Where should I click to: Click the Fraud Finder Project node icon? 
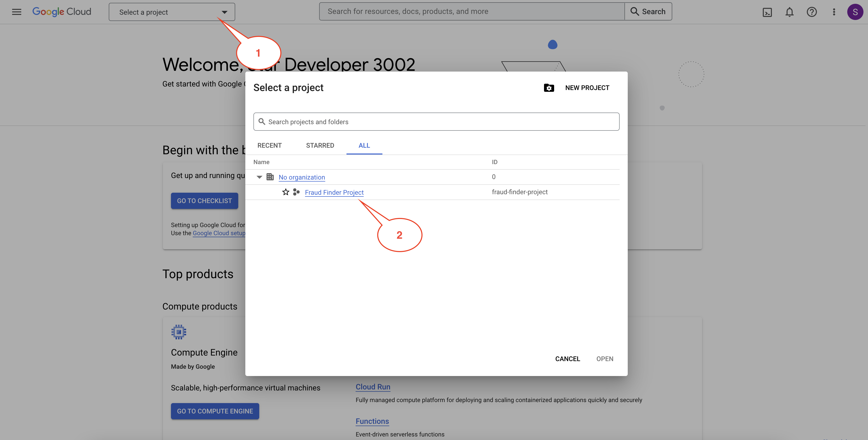(x=296, y=192)
